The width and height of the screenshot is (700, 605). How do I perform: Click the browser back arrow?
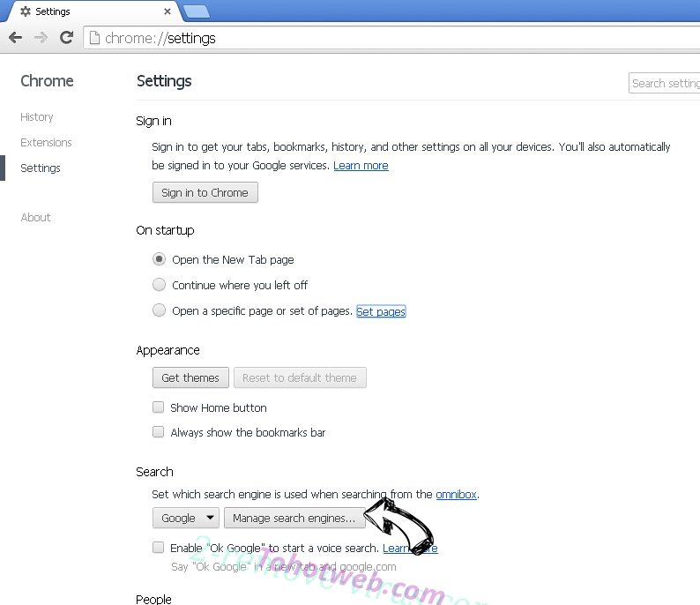[16, 38]
